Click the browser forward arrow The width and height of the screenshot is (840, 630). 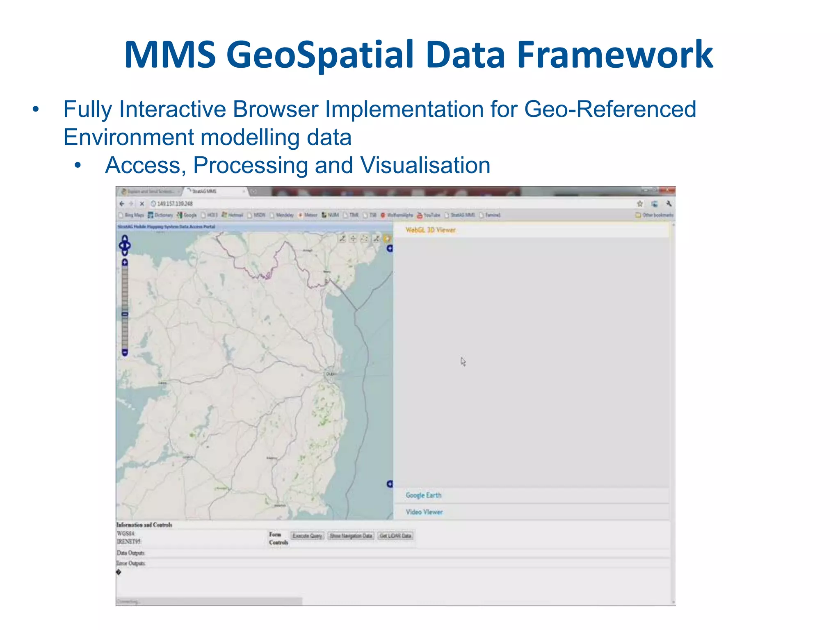coord(131,203)
